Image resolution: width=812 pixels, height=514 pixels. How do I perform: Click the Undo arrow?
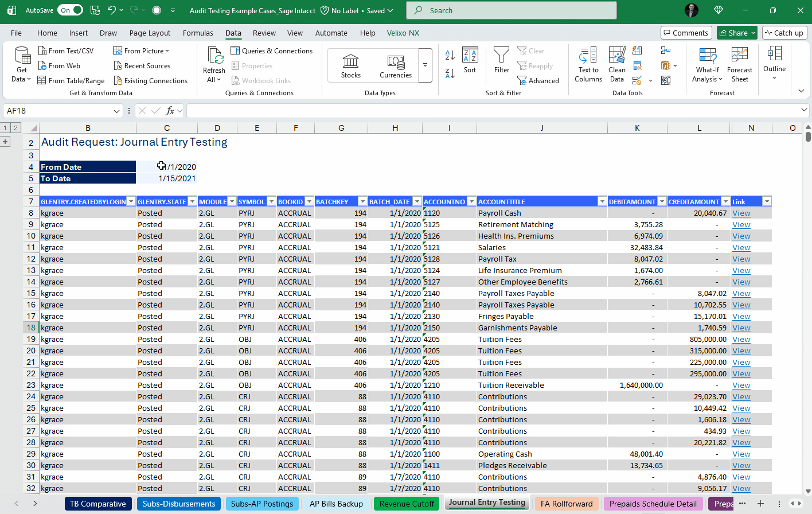coord(112,10)
